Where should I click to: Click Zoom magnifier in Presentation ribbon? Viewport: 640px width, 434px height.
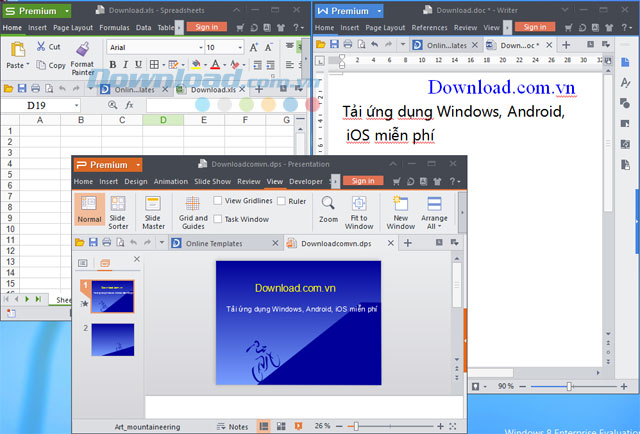328,209
